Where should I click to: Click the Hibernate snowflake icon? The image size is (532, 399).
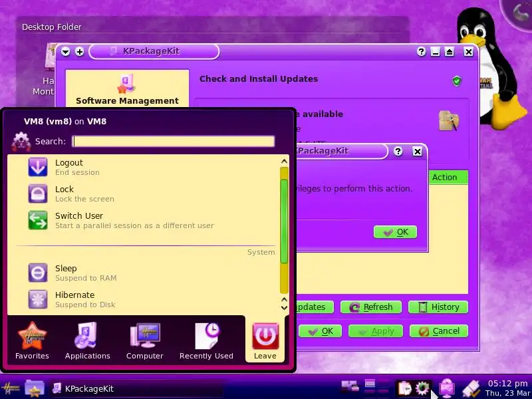coord(38,299)
